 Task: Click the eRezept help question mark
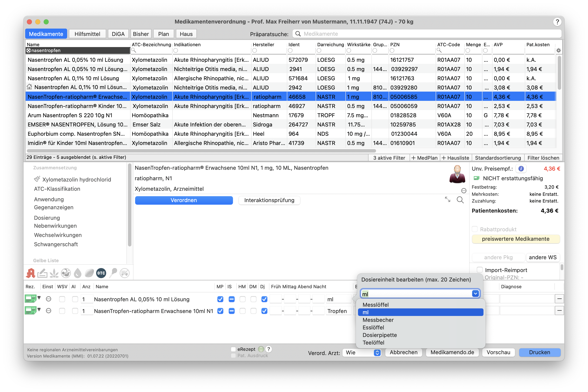[268, 349]
